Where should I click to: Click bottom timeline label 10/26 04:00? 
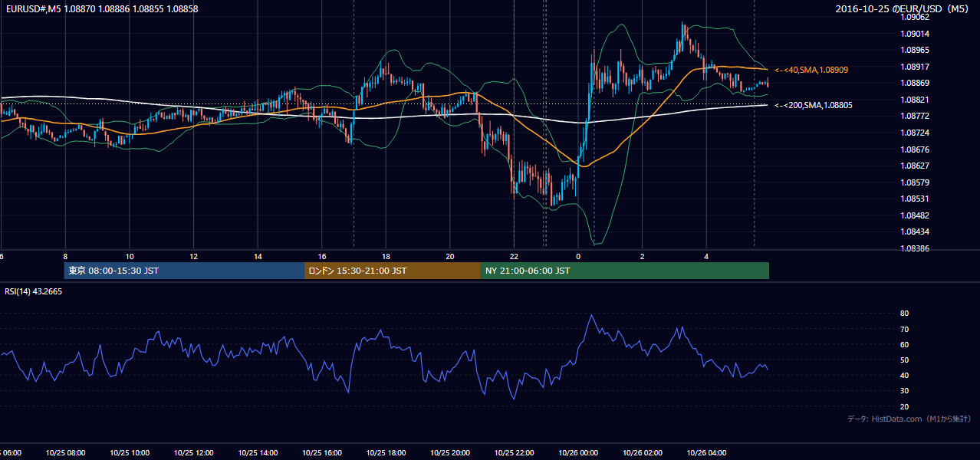coord(707,452)
